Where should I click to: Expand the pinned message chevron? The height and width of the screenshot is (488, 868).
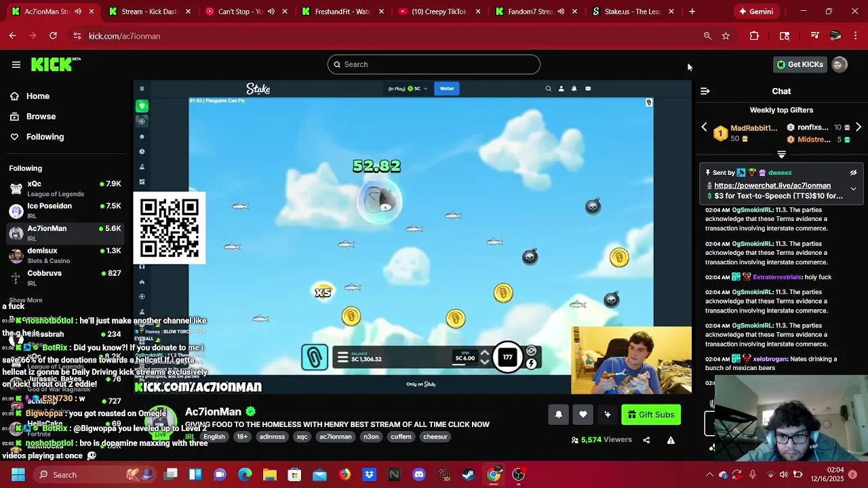(853, 188)
